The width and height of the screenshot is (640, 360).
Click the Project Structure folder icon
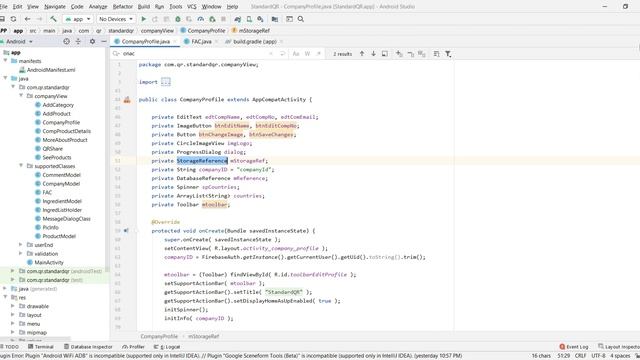(x=275, y=19)
